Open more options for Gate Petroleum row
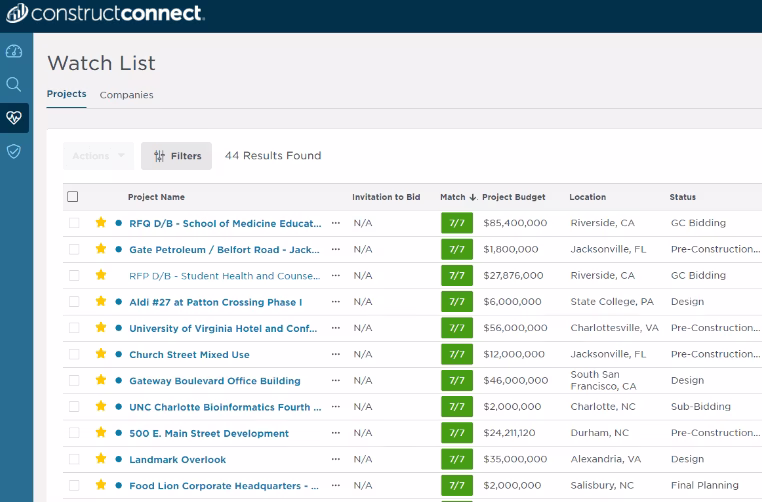Screen dimensions: 762x502 pos(335,249)
